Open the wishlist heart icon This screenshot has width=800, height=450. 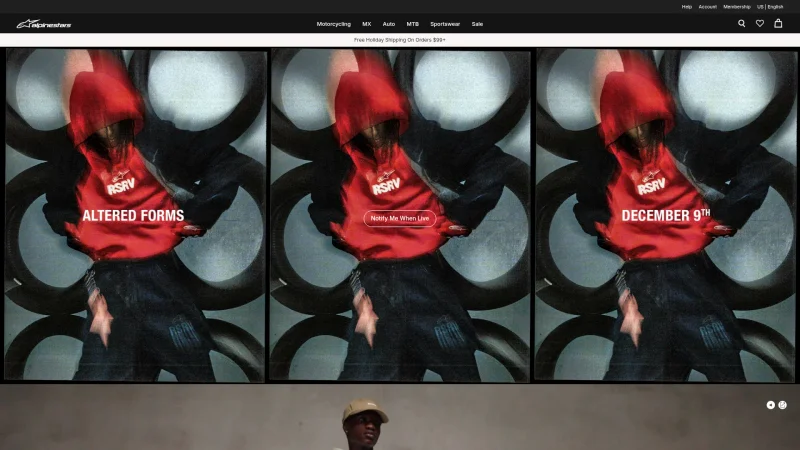[760, 23]
